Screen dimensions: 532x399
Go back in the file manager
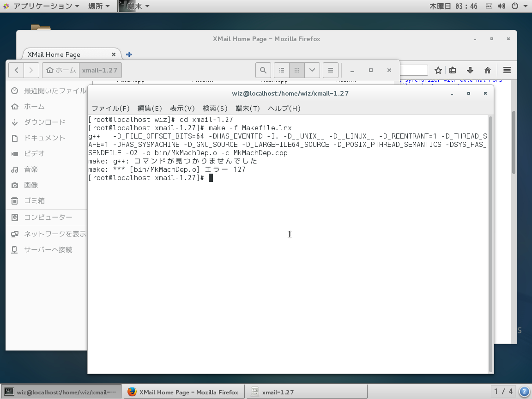coord(16,70)
